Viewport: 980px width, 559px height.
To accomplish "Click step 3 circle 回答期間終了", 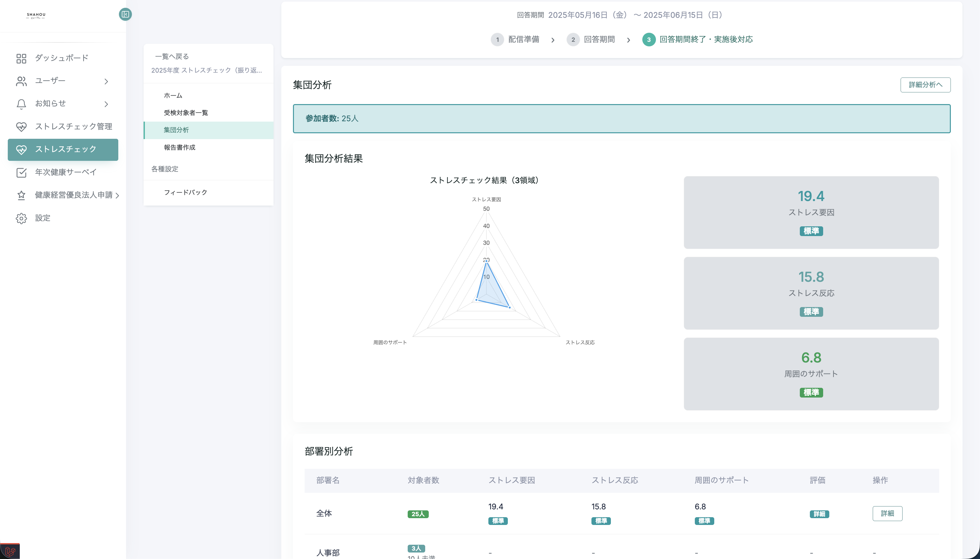I will click(649, 40).
